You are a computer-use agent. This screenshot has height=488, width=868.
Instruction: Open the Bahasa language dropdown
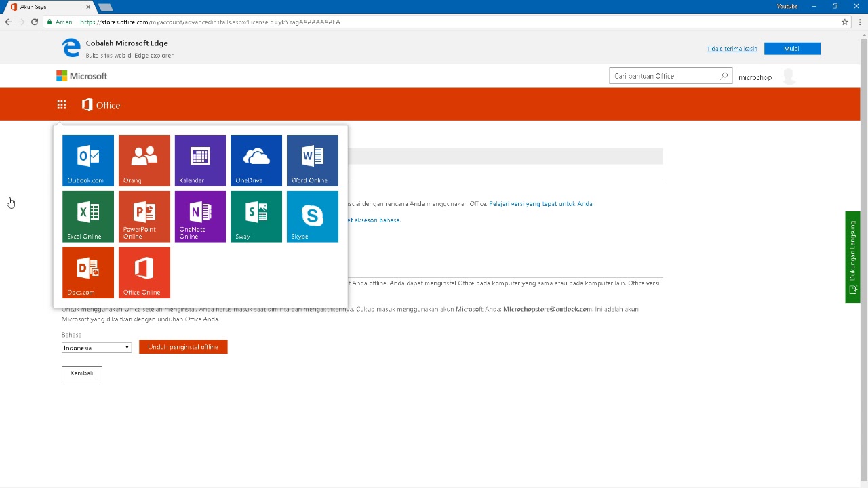(x=96, y=348)
